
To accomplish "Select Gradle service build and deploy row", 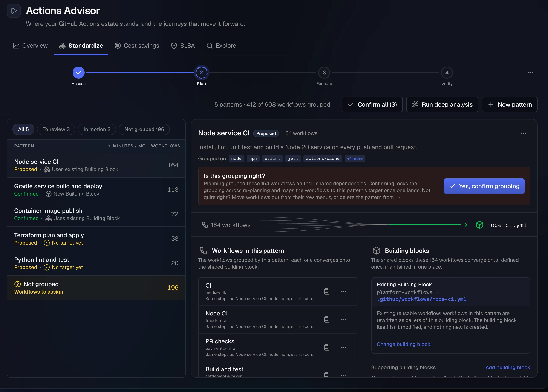I will tap(96, 190).
